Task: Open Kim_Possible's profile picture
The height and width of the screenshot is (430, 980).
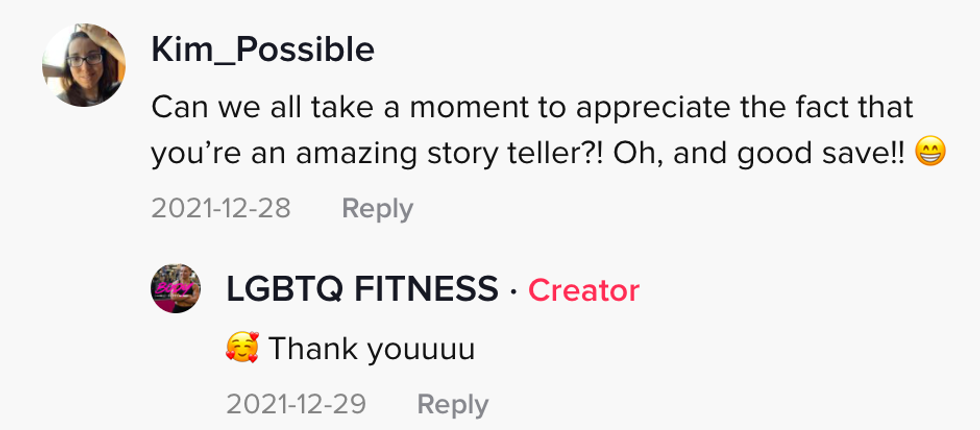Action: tap(83, 66)
